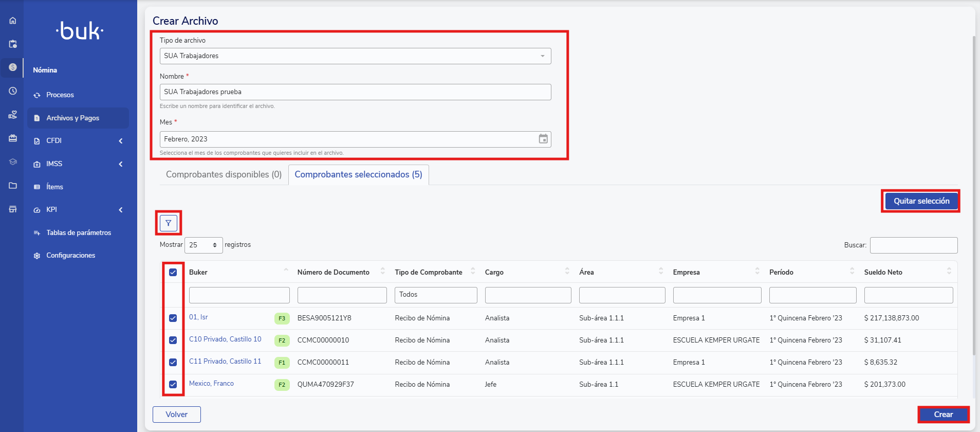Switch to Comprobantes disponibles tab
Viewport: 980px width, 432px height.
(224, 175)
